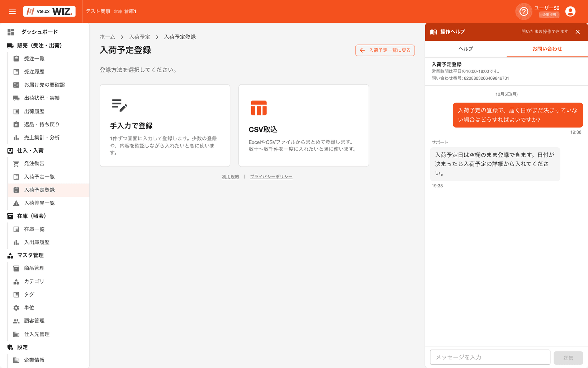This screenshot has width=588, height=368.
Task: Click the dashboard grid icon
Action: tap(11, 32)
